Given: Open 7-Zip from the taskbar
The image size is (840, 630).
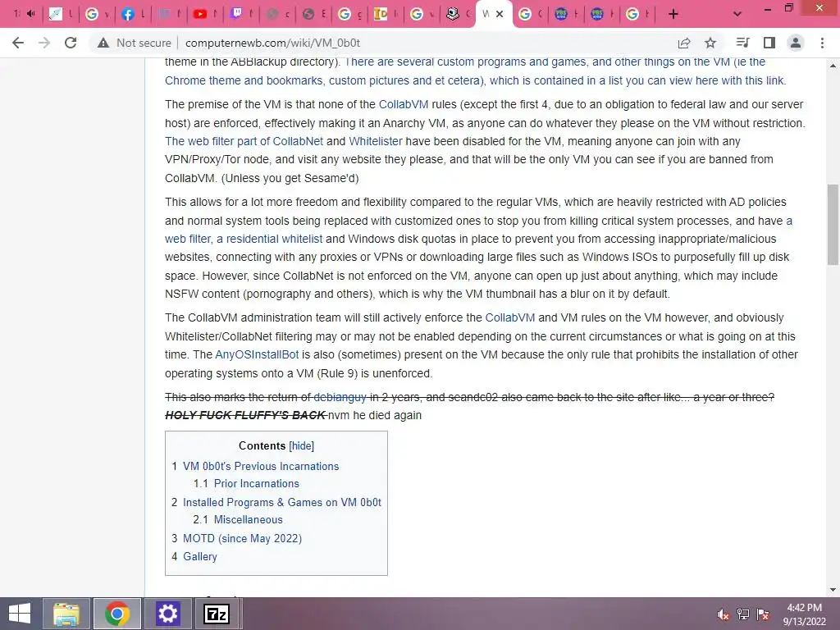Looking at the screenshot, I should pyautogui.click(x=217, y=614).
